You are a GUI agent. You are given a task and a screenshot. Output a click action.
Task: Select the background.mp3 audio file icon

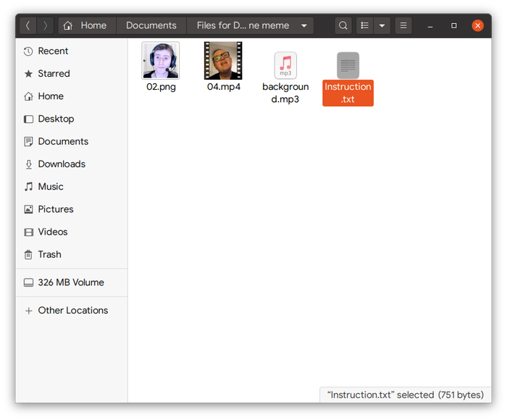point(285,66)
